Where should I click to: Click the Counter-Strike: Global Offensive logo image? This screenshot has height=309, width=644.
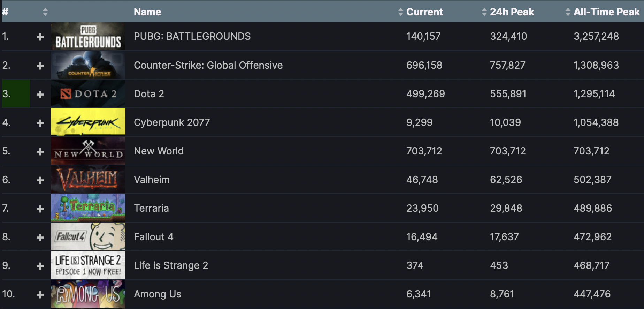click(87, 65)
